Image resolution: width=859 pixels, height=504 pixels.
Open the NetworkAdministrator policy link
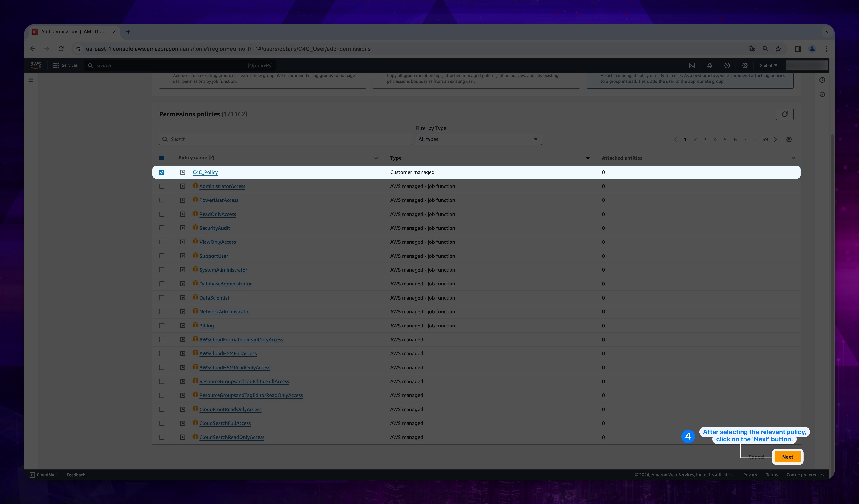coord(225,311)
